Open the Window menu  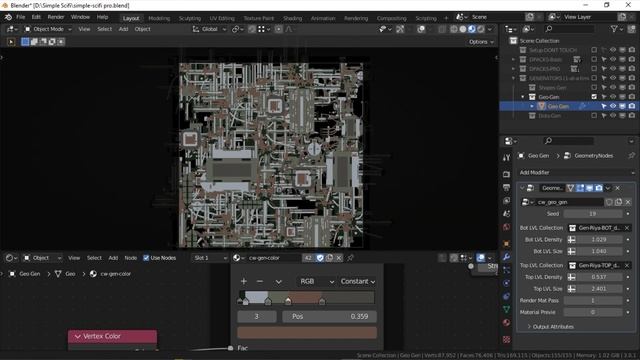pos(80,17)
